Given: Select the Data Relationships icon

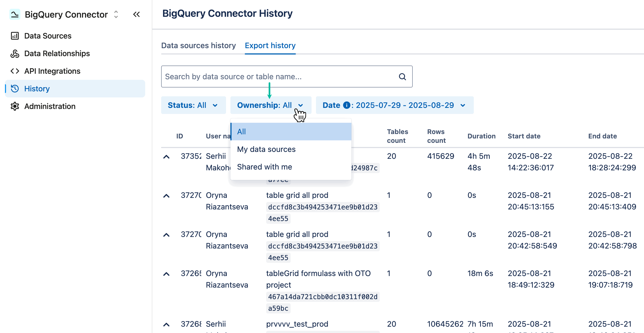Looking at the screenshot, I should point(15,53).
